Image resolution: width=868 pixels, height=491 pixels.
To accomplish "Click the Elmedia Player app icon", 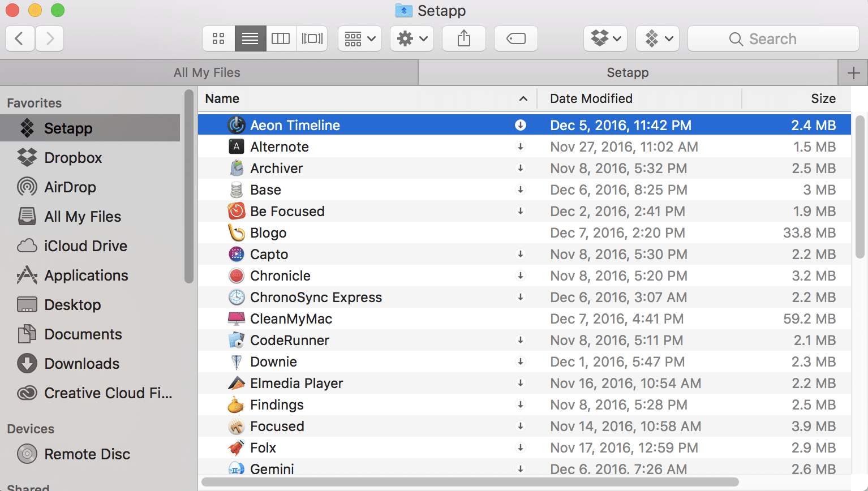I will pos(237,383).
